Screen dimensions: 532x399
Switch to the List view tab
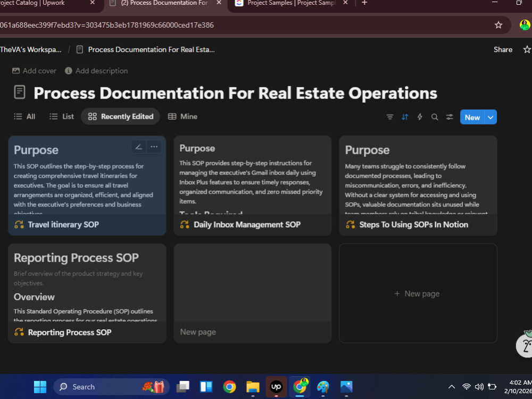pyautogui.click(x=62, y=117)
